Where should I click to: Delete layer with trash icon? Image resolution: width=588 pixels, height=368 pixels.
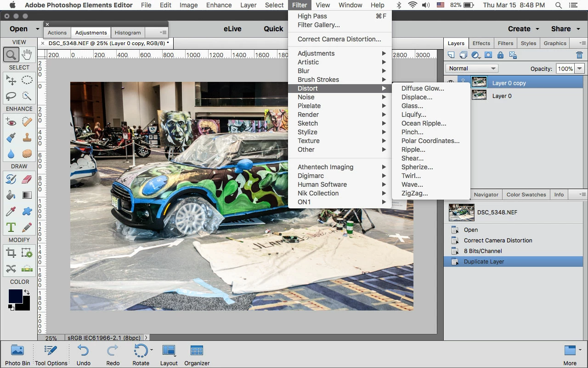pos(579,55)
